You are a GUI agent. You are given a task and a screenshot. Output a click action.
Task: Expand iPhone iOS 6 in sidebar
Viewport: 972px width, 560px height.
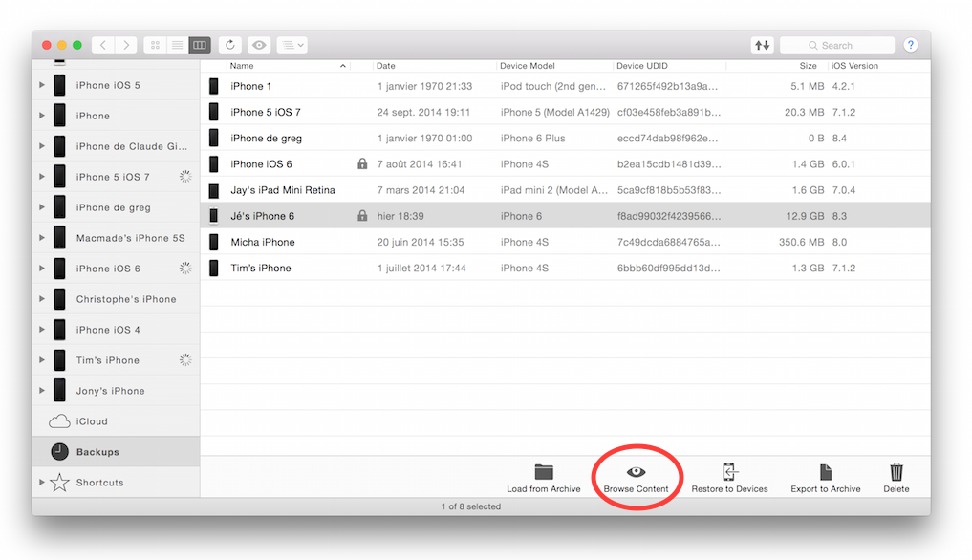coord(42,269)
